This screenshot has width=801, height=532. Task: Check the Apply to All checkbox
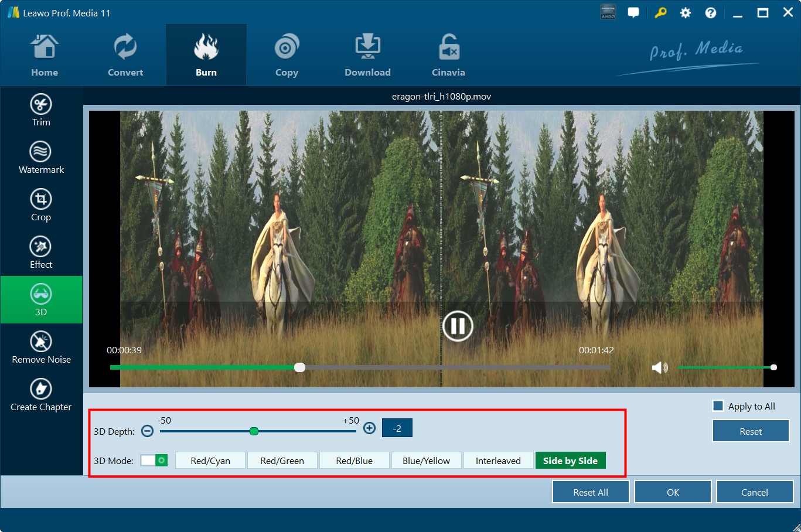[718, 406]
